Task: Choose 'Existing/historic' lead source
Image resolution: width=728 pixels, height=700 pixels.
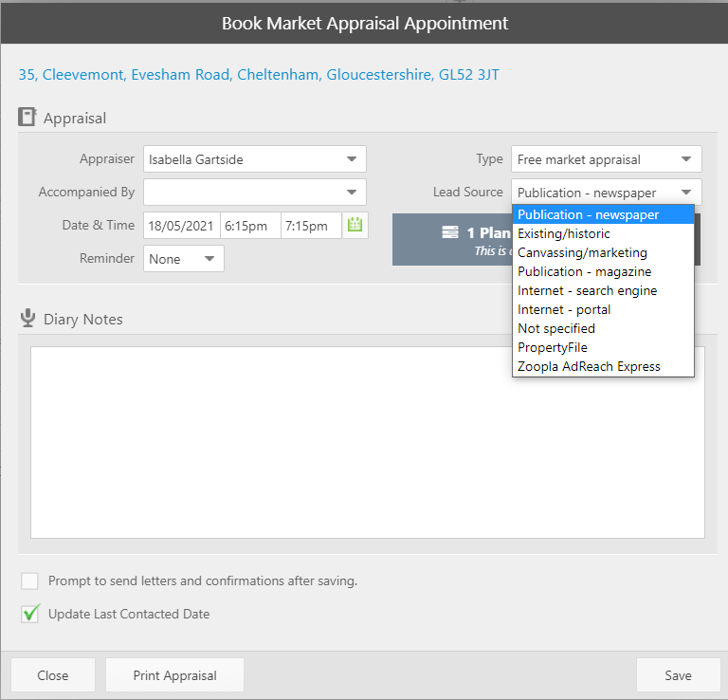Action: coord(603,233)
